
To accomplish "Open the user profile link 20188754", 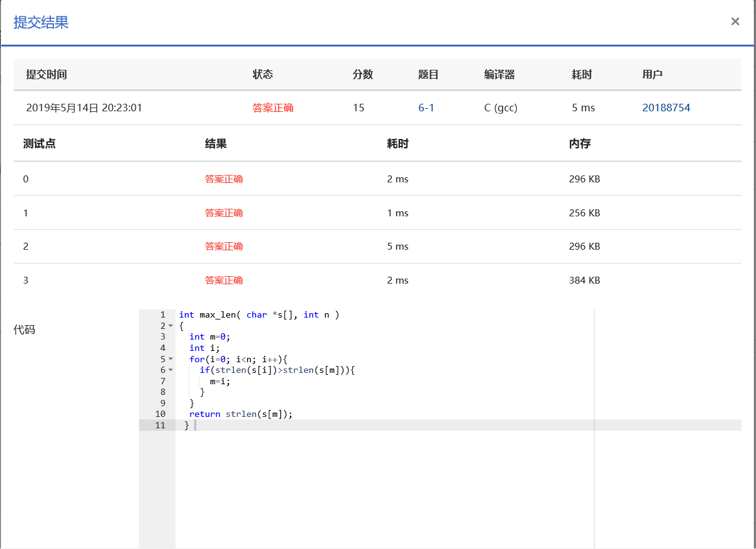I will [666, 108].
